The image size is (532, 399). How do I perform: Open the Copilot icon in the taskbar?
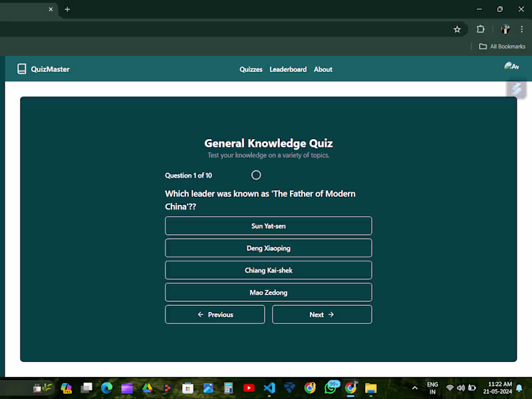click(66, 388)
